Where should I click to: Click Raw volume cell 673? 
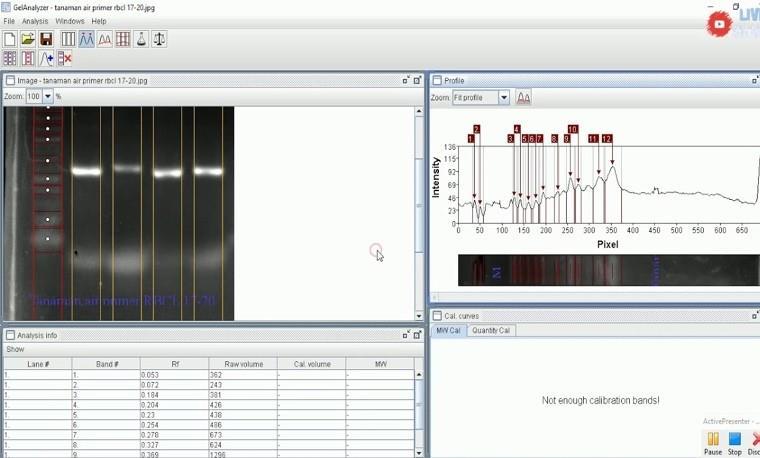pyautogui.click(x=243, y=435)
